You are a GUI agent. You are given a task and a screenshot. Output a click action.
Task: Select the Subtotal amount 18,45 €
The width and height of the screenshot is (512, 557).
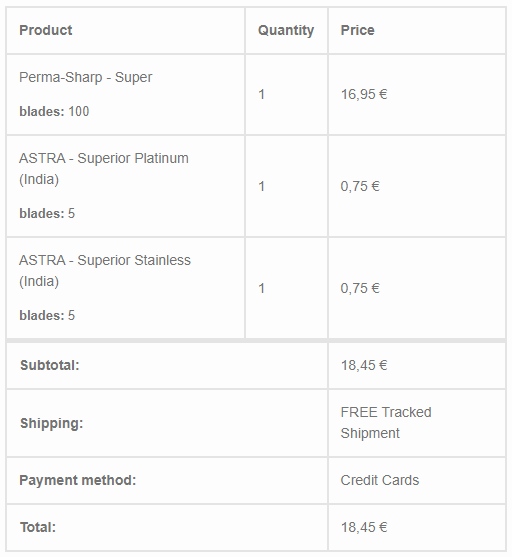point(364,366)
